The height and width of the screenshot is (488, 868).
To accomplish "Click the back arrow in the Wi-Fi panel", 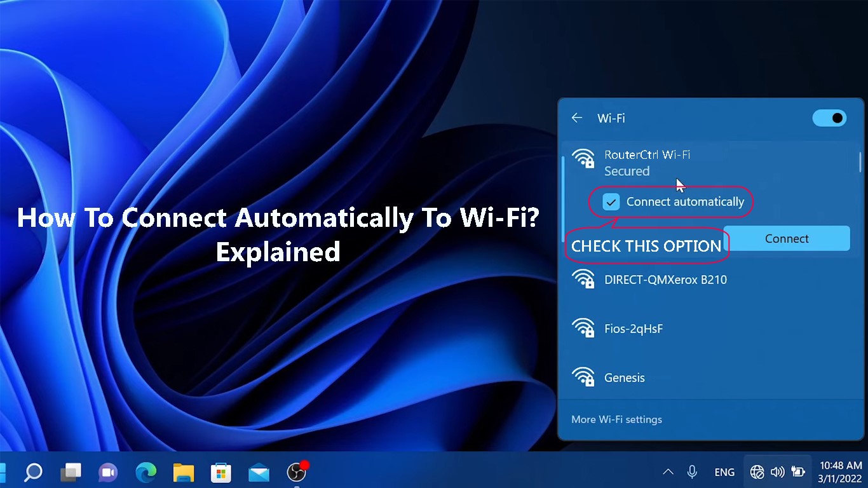I will point(576,118).
